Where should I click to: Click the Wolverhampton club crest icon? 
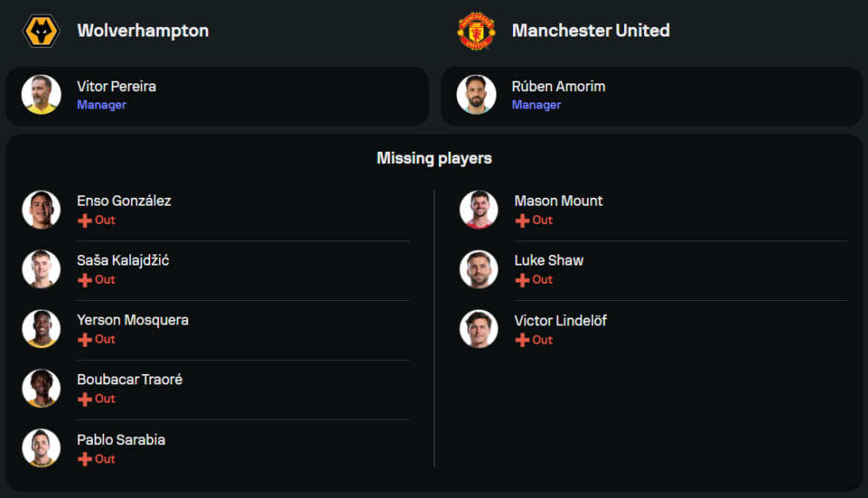[41, 31]
